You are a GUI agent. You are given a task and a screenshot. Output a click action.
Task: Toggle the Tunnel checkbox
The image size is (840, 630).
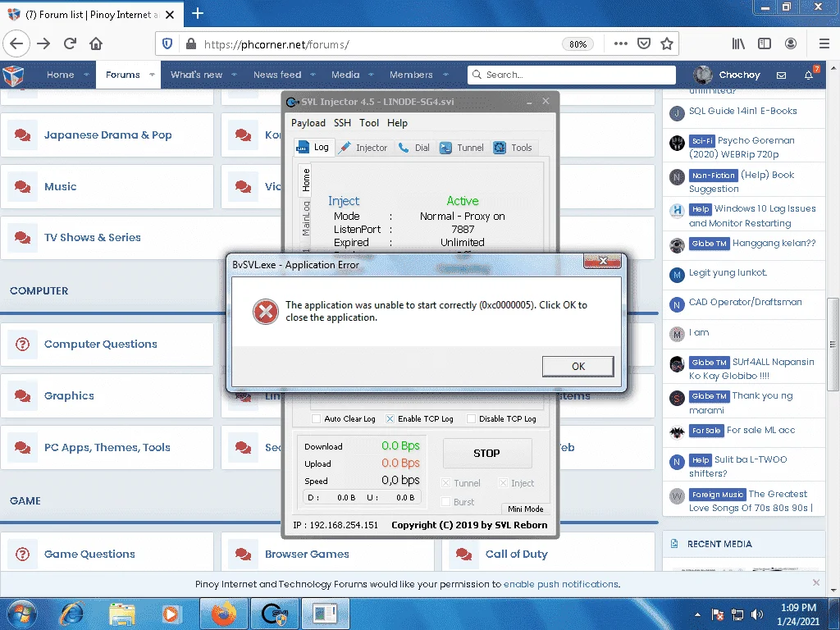click(x=445, y=483)
